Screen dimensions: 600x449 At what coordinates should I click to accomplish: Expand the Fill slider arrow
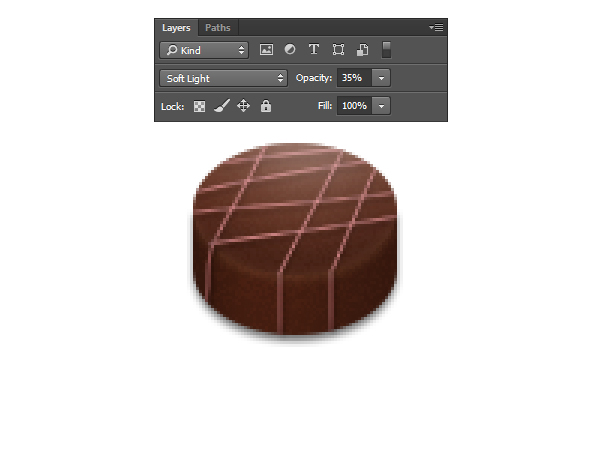pyautogui.click(x=382, y=105)
